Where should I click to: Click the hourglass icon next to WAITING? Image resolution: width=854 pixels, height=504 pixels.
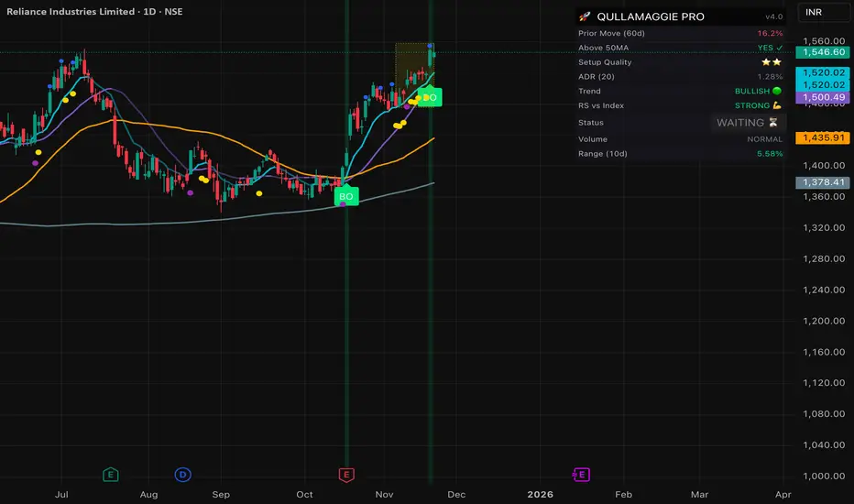pos(772,123)
